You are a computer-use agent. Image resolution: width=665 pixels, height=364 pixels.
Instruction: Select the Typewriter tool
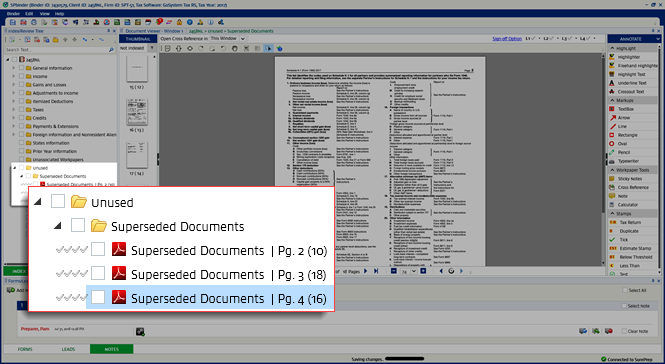click(x=633, y=161)
